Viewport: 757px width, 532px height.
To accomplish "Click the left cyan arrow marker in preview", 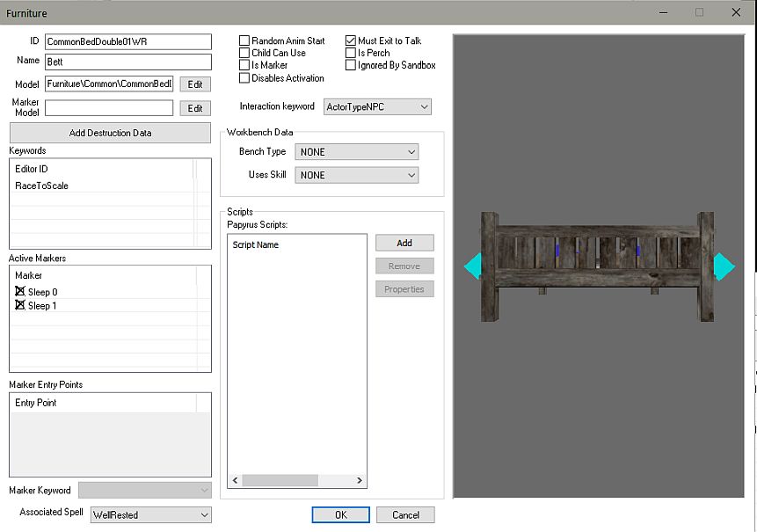I will tap(473, 266).
